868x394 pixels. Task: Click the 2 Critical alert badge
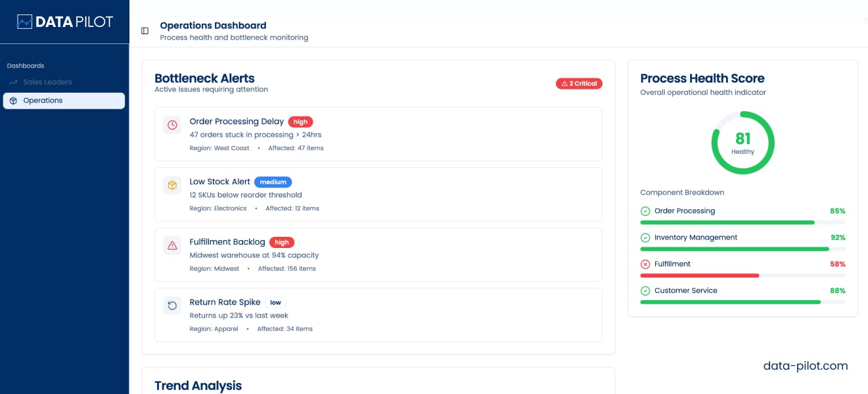[x=579, y=84]
